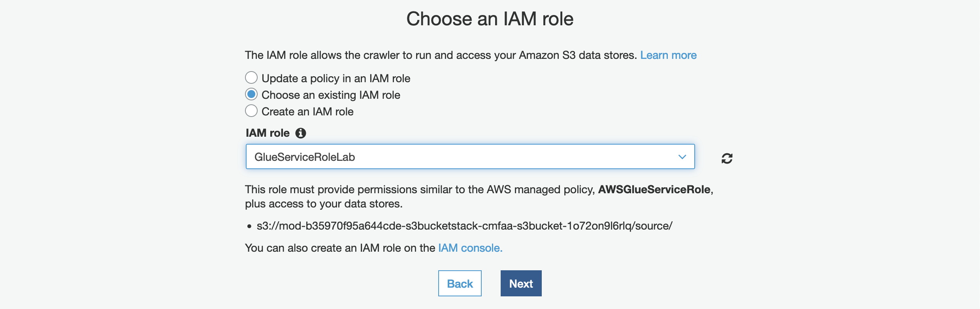The height and width of the screenshot is (309, 980).
Task: Select the Create an IAM role radio button
Action: click(x=251, y=111)
